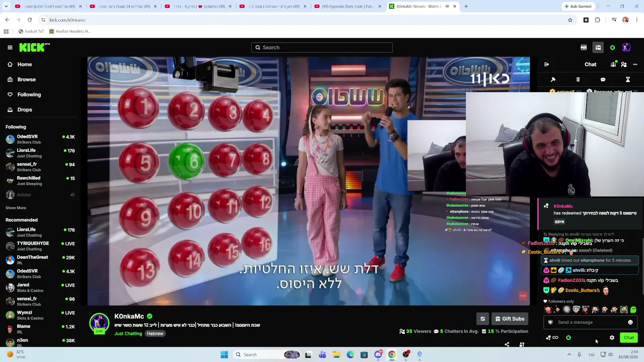
Task: Click the channel points infinity icon
Action: [x=552, y=338]
